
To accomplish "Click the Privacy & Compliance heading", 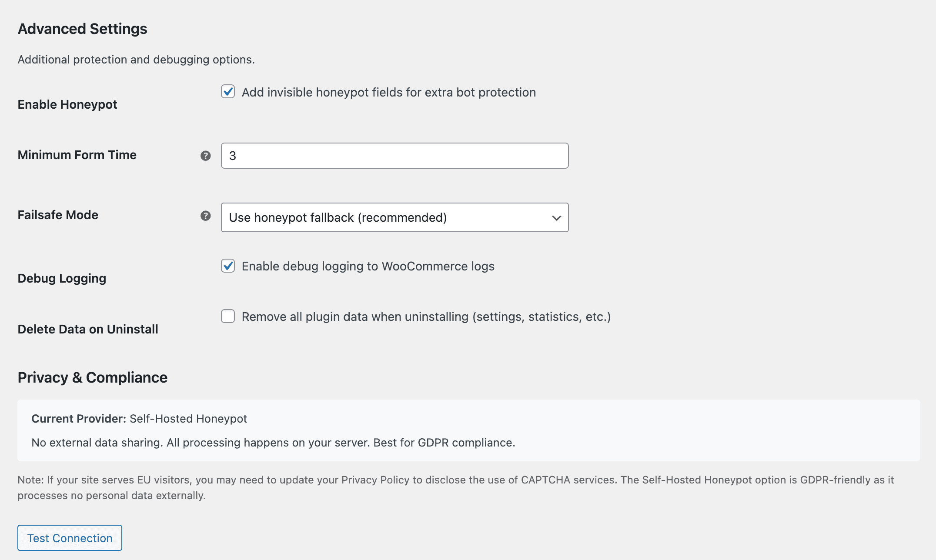I will [x=92, y=377].
